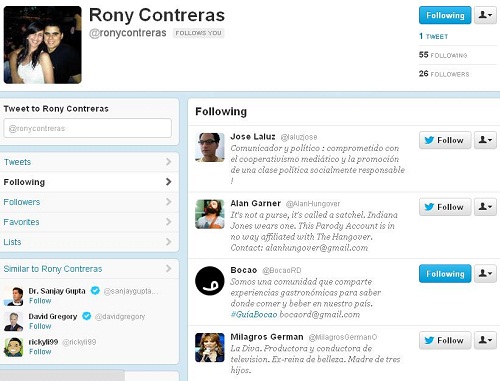Follow Milagros German

445,340
